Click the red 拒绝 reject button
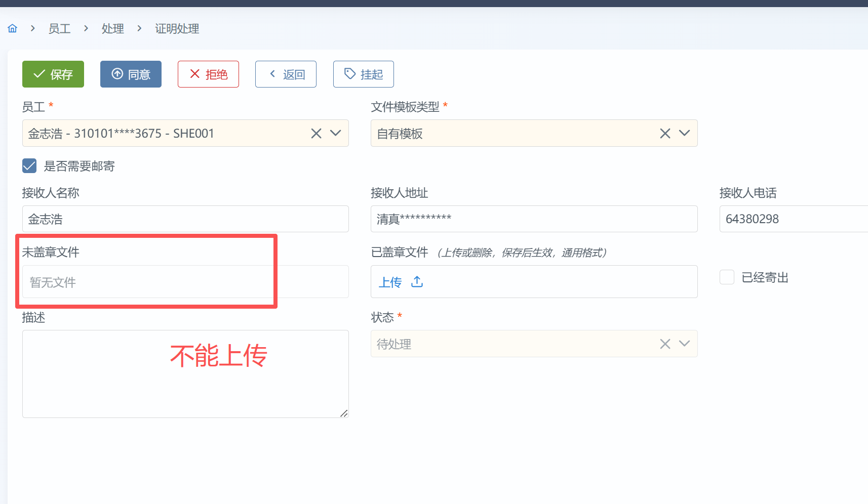The width and height of the screenshot is (868, 504). point(208,74)
